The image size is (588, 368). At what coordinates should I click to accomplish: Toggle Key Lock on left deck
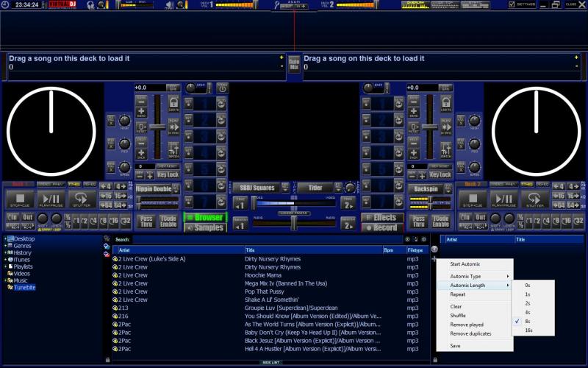pyautogui.click(x=168, y=175)
